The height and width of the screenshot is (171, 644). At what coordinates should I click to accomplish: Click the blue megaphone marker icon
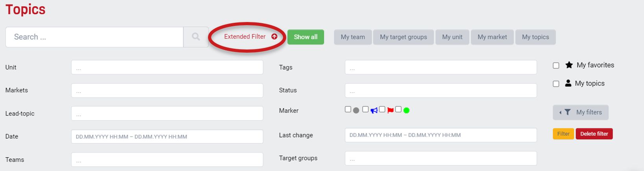click(374, 110)
